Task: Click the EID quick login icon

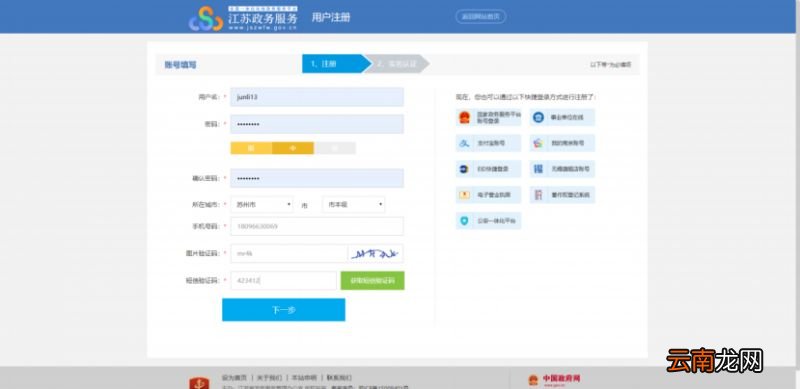Action: tap(464, 169)
